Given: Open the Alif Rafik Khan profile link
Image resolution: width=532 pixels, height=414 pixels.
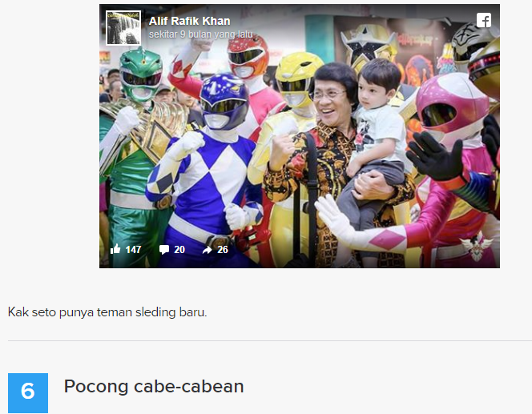Looking at the screenshot, I should (189, 21).
